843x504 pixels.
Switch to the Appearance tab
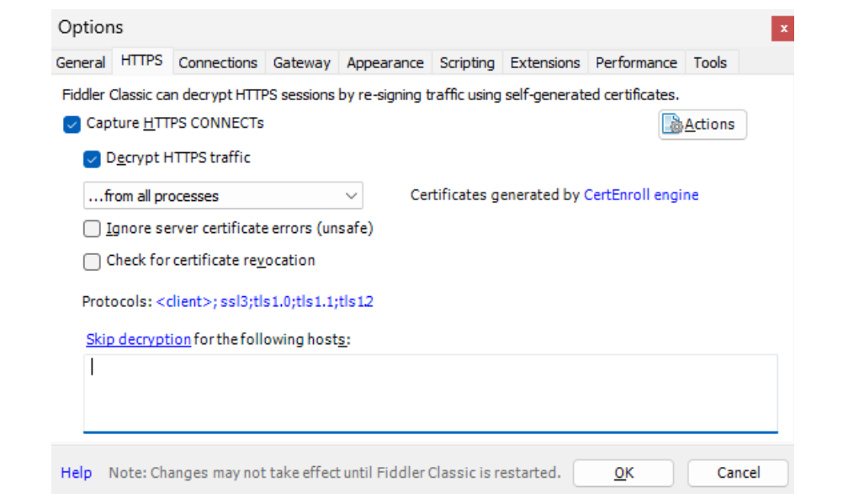pos(385,62)
